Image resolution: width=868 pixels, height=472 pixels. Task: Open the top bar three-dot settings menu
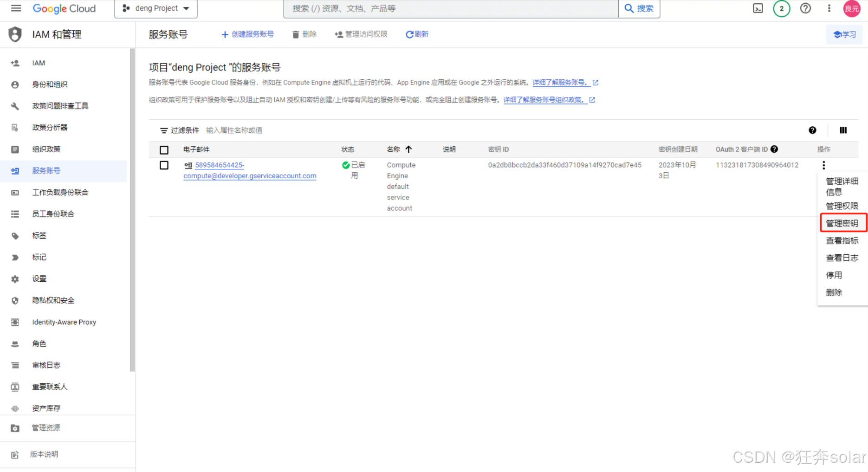(x=829, y=8)
